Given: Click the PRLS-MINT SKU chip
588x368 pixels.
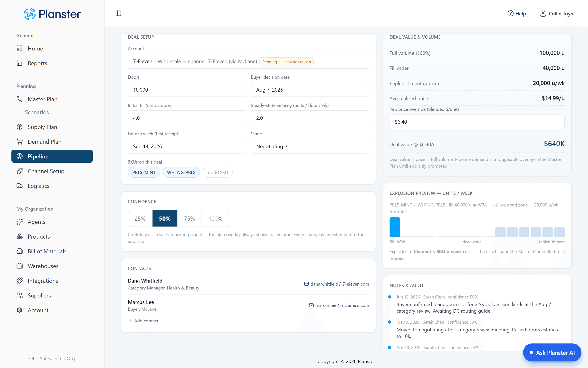Looking at the screenshot, I should (144, 172).
